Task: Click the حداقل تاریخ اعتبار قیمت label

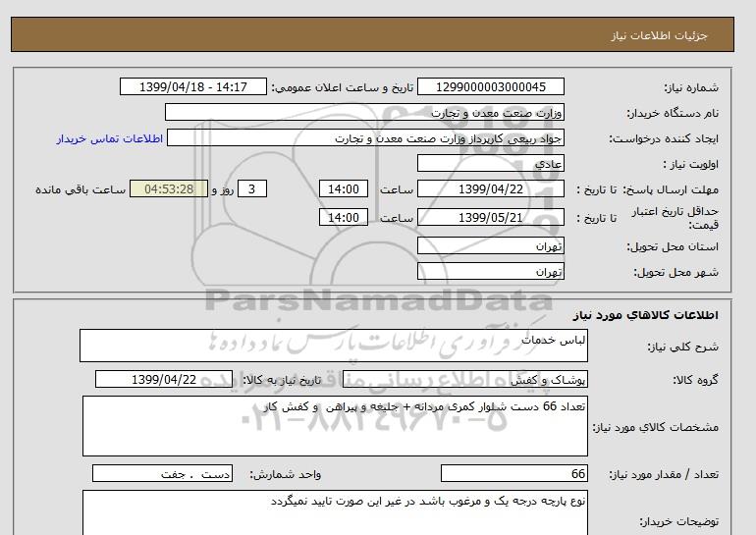Action: 675,218
